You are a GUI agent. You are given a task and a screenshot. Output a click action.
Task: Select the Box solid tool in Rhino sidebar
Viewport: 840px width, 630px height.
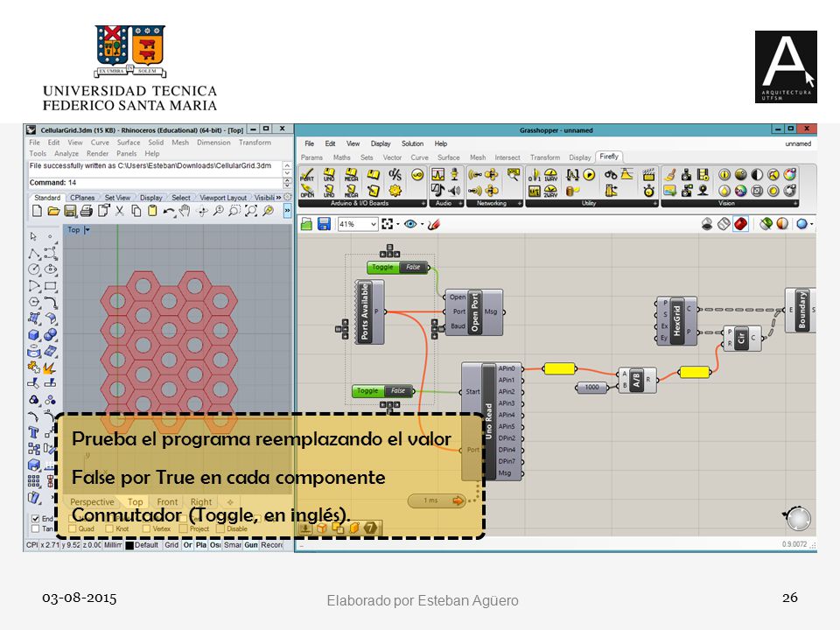tap(34, 335)
